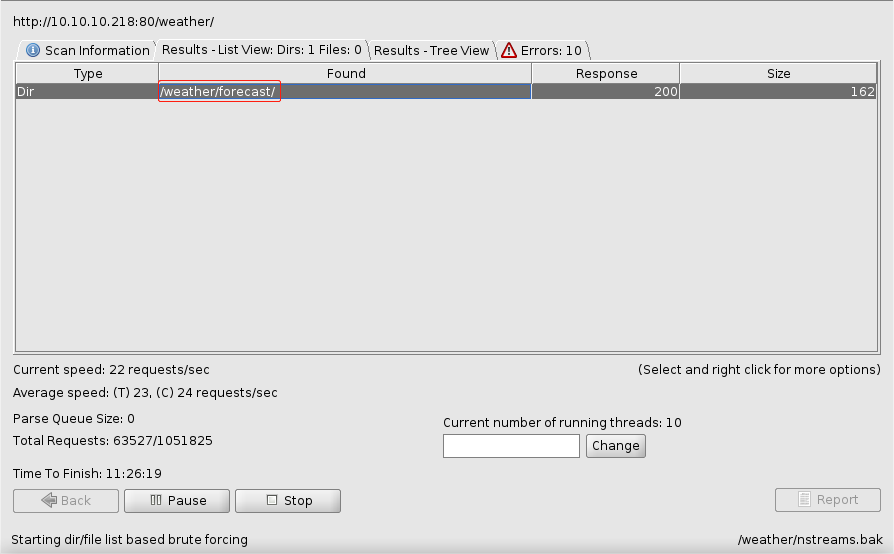
Task: Click the Pause button label
Action: coord(187,500)
